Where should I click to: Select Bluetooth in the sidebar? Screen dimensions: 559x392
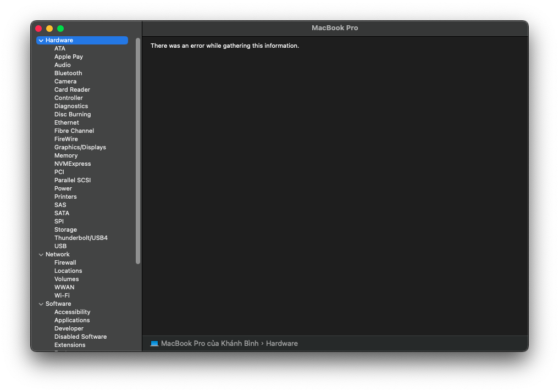68,73
